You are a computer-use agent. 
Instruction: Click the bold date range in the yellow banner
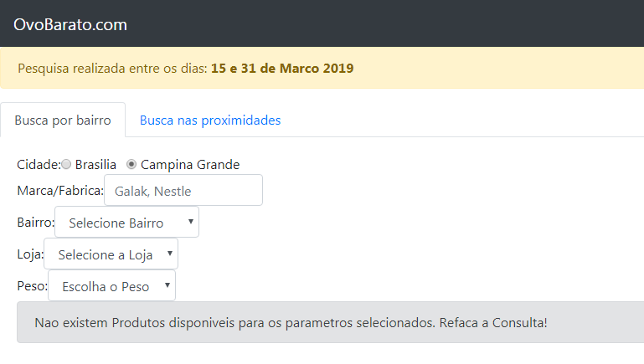pos(282,68)
